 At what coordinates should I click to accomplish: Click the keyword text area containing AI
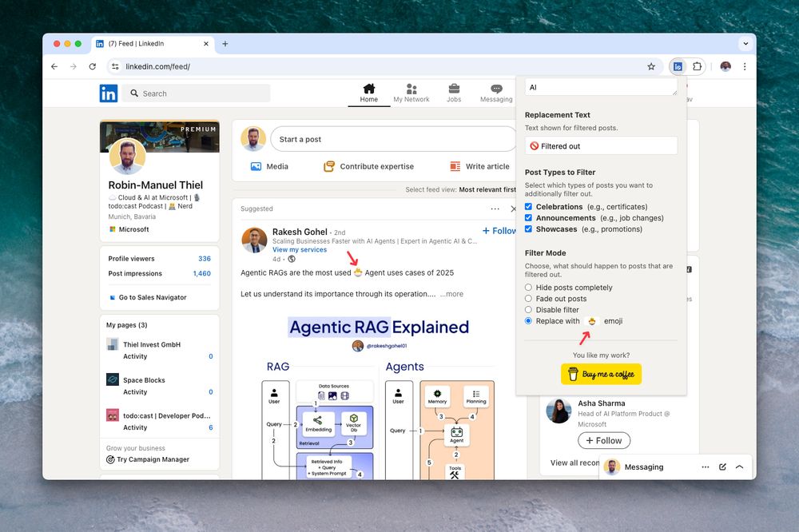click(601, 86)
